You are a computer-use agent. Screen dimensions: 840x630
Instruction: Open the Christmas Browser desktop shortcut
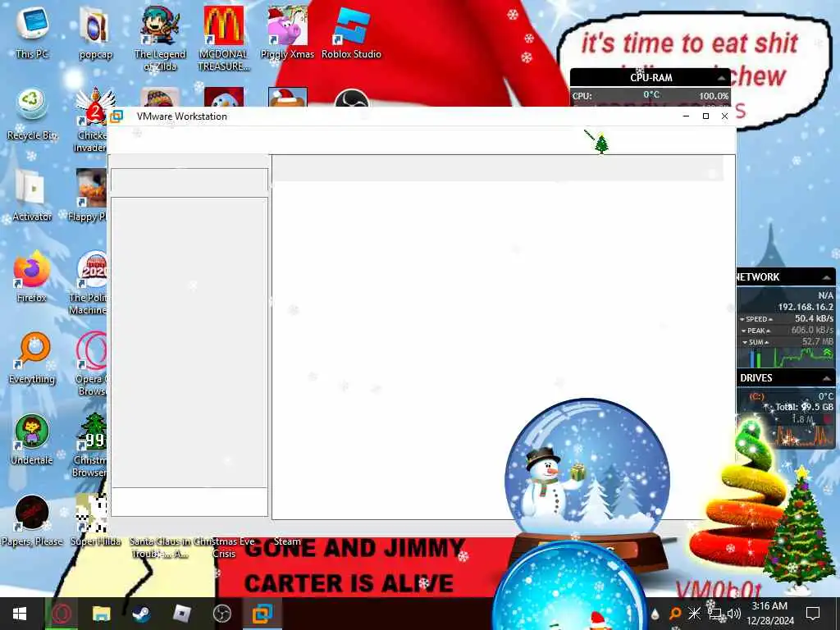tap(91, 445)
